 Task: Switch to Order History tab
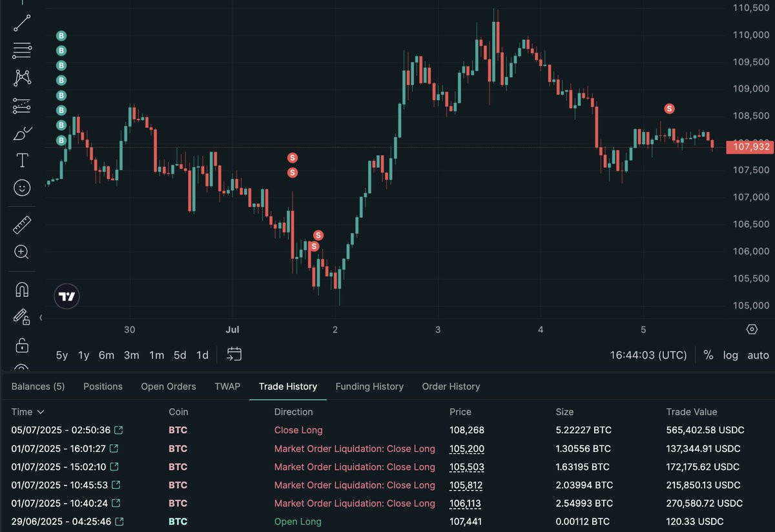click(451, 386)
